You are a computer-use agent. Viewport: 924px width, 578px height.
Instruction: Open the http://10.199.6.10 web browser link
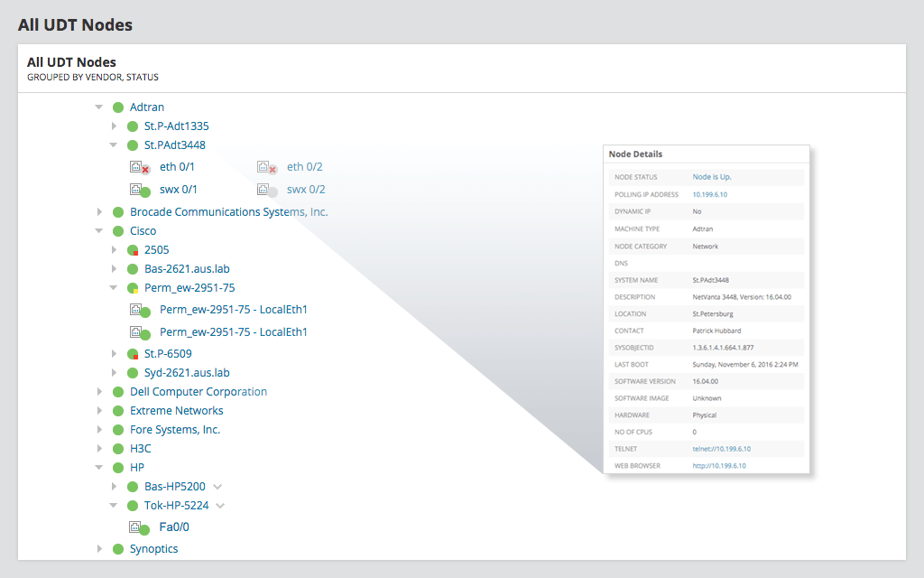[x=719, y=466]
